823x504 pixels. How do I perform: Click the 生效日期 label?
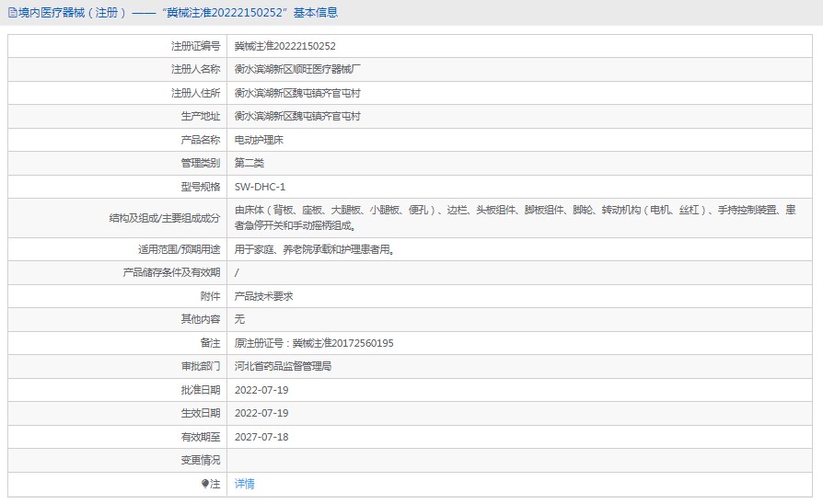point(201,413)
